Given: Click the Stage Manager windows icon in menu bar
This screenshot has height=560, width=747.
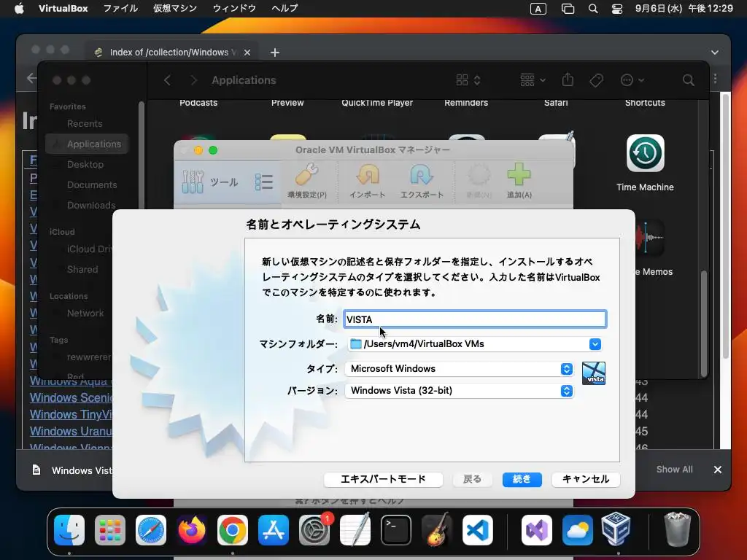Looking at the screenshot, I should click(x=568, y=9).
